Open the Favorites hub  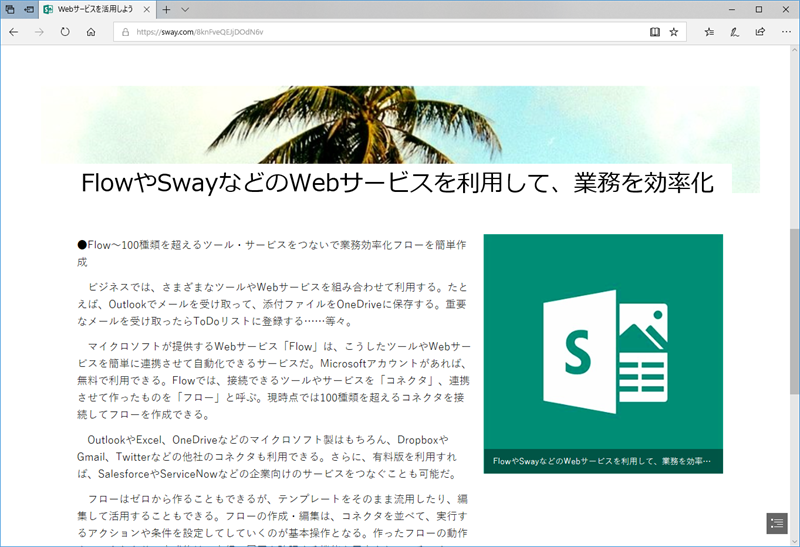pyautogui.click(x=709, y=32)
